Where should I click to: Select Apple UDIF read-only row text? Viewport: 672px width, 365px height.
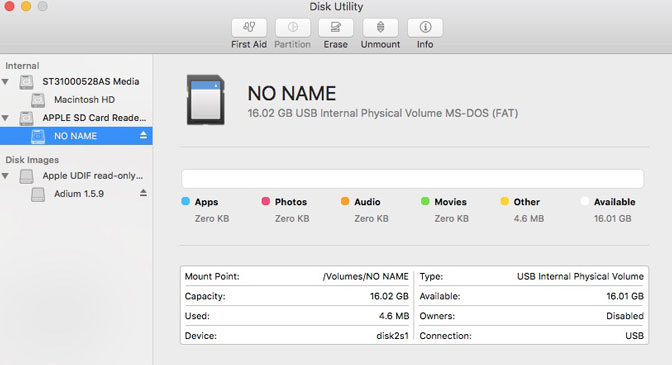[92, 176]
